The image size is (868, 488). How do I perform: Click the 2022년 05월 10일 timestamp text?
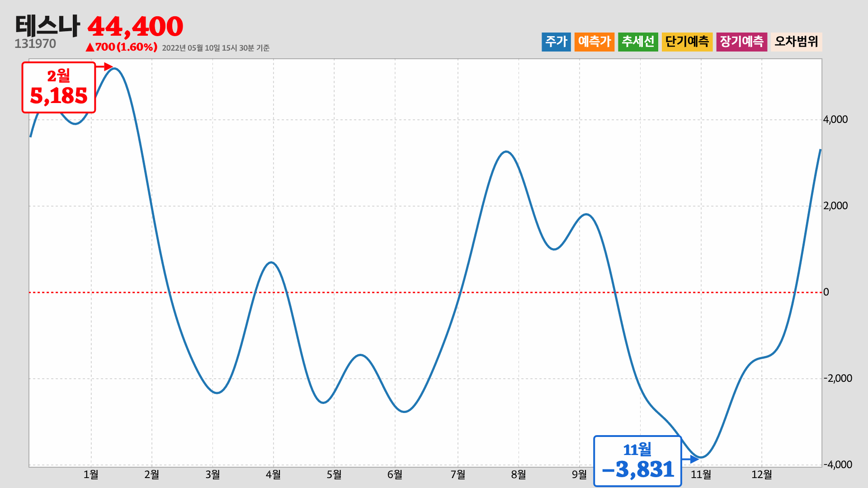216,48
